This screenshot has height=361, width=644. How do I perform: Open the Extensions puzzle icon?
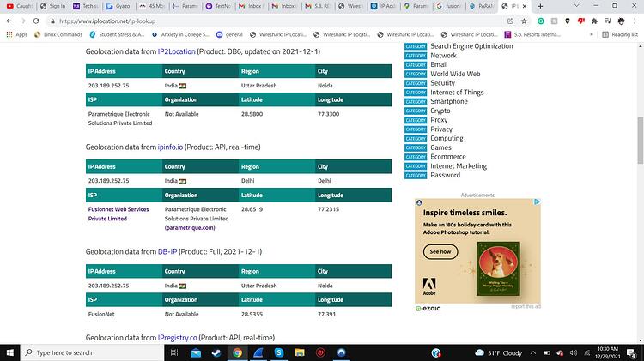point(594,21)
